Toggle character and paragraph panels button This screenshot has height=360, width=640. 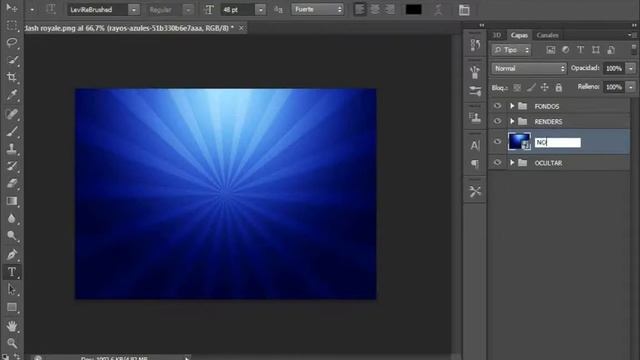(x=464, y=10)
